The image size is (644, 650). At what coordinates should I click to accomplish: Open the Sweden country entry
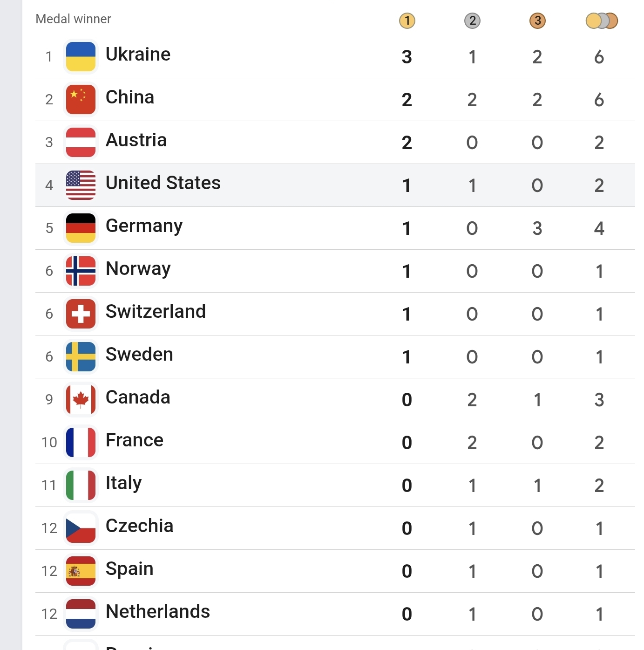tap(139, 355)
